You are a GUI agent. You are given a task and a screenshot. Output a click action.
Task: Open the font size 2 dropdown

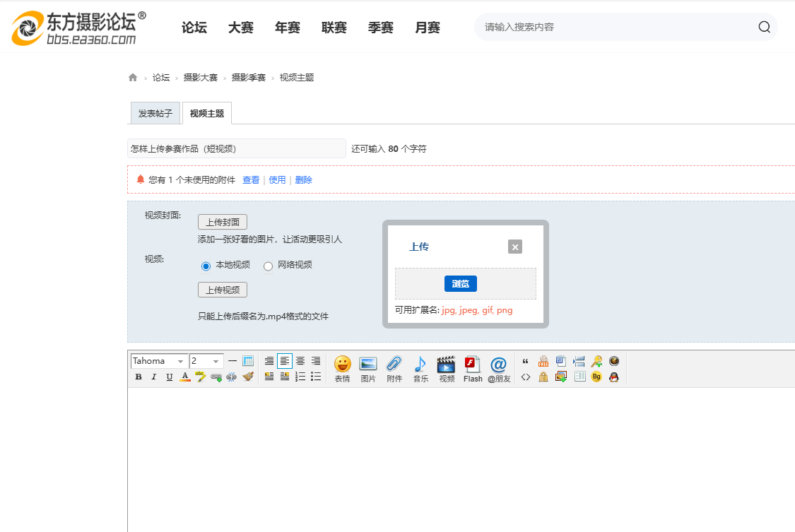pyautogui.click(x=206, y=361)
